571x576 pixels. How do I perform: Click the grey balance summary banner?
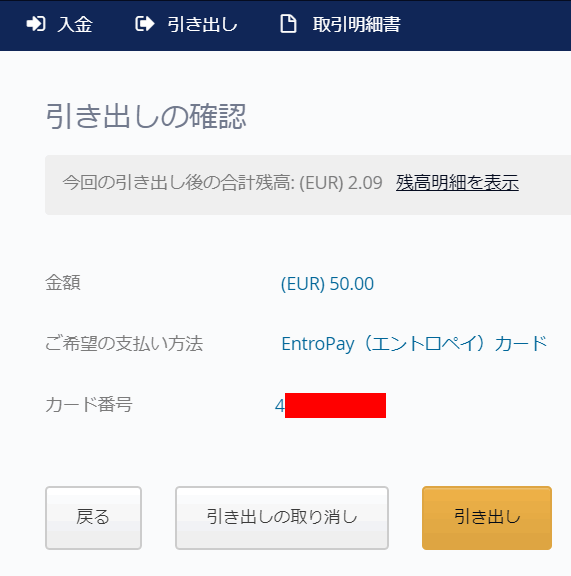308,185
